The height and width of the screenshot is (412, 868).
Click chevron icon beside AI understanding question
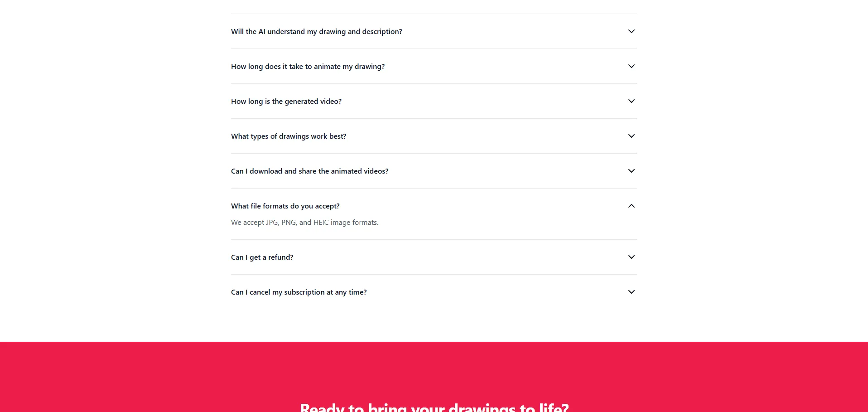(x=631, y=31)
